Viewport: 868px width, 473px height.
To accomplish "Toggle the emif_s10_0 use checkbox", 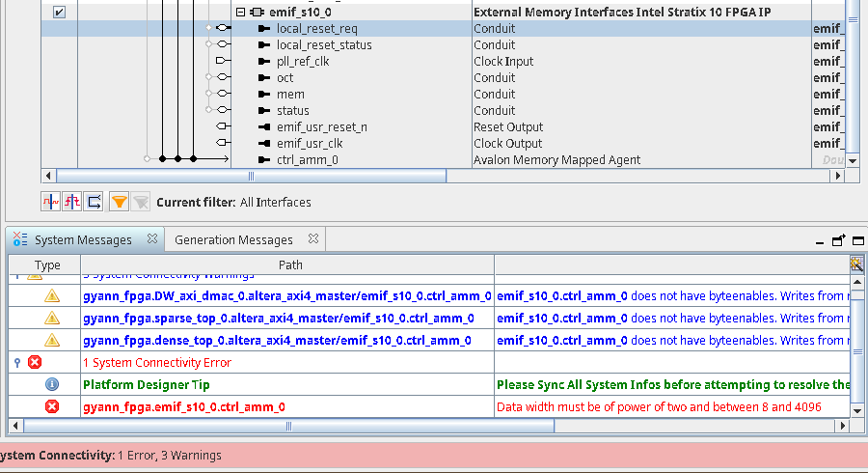I will click(59, 12).
